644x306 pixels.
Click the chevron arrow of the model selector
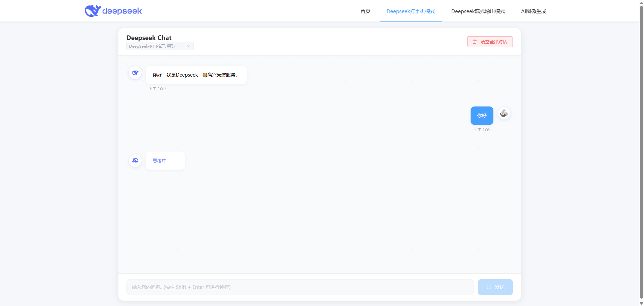189,46
